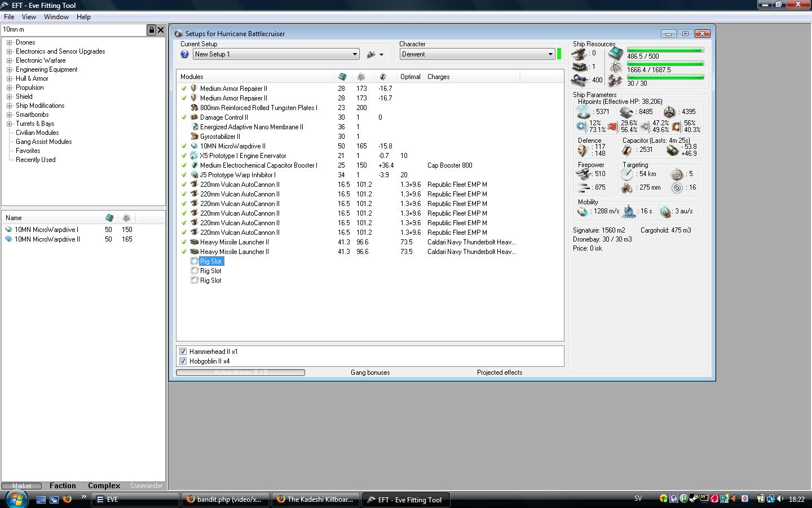Expand the Turrets & Bays category

pos(10,124)
